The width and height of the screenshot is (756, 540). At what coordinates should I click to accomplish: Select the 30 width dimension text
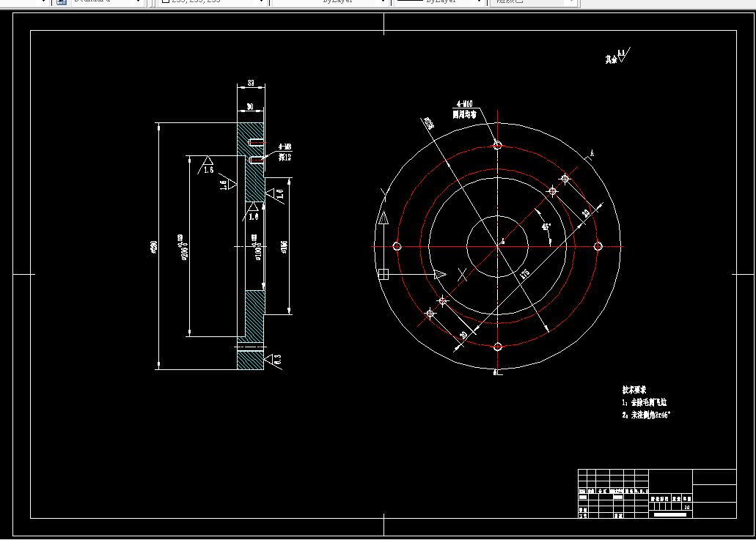[x=250, y=106]
